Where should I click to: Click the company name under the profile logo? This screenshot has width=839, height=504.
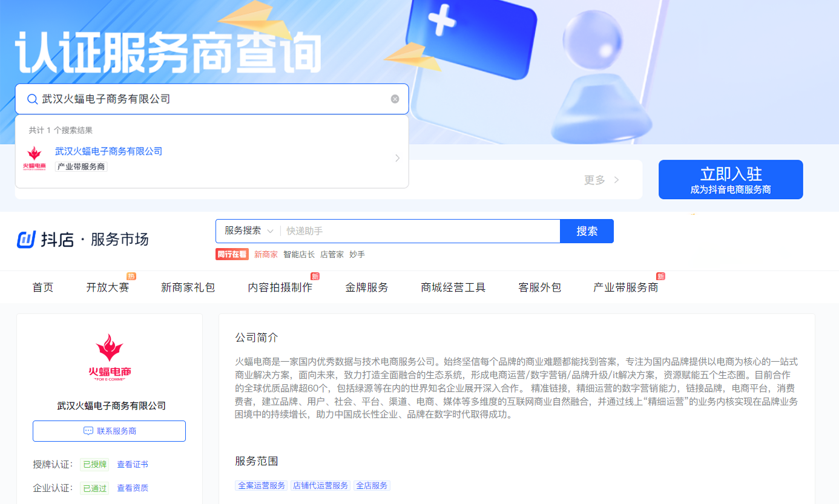(111, 405)
